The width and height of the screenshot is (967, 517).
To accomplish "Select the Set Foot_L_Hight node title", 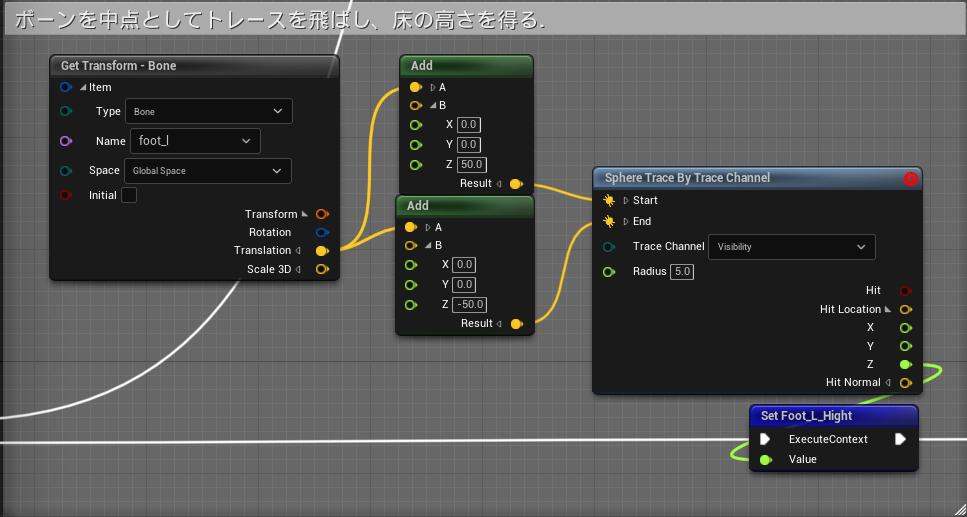I will pos(806,416).
